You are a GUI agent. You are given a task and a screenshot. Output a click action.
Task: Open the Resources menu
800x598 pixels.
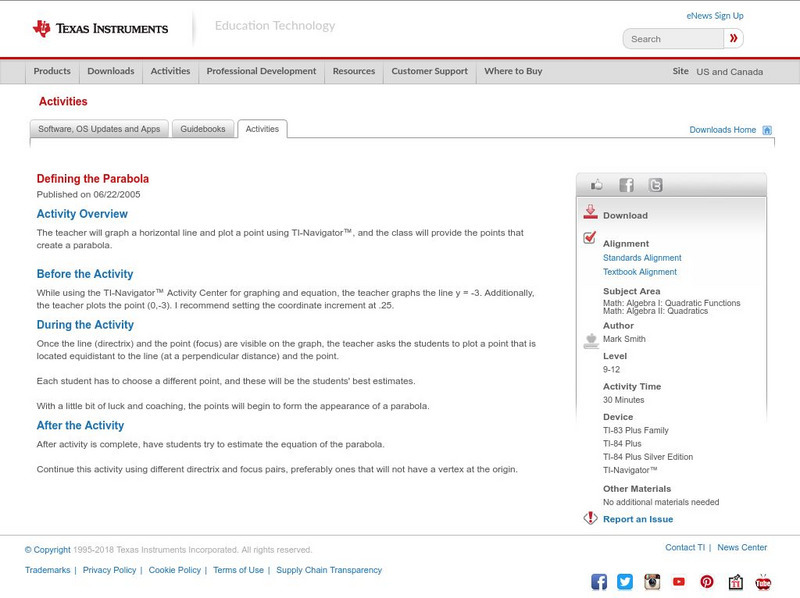[x=354, y=71]
